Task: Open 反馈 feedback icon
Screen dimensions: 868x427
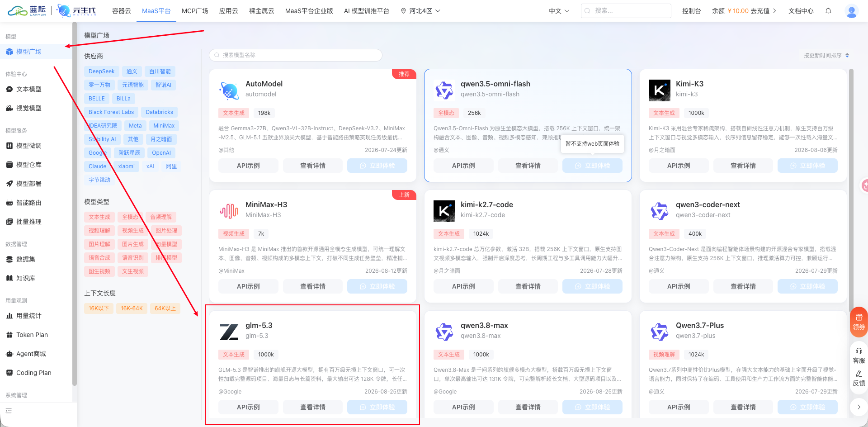Action: click(859, 378)
